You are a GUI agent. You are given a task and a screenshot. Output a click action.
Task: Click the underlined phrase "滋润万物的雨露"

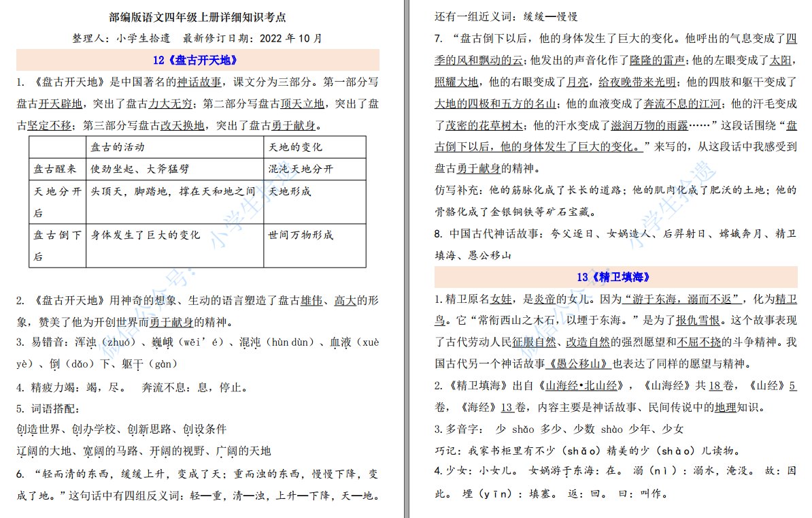click(x=649, y=125)
